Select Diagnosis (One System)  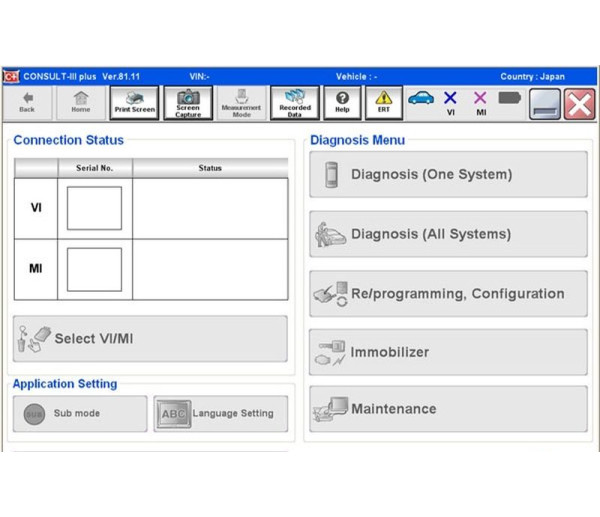point(447,175)
